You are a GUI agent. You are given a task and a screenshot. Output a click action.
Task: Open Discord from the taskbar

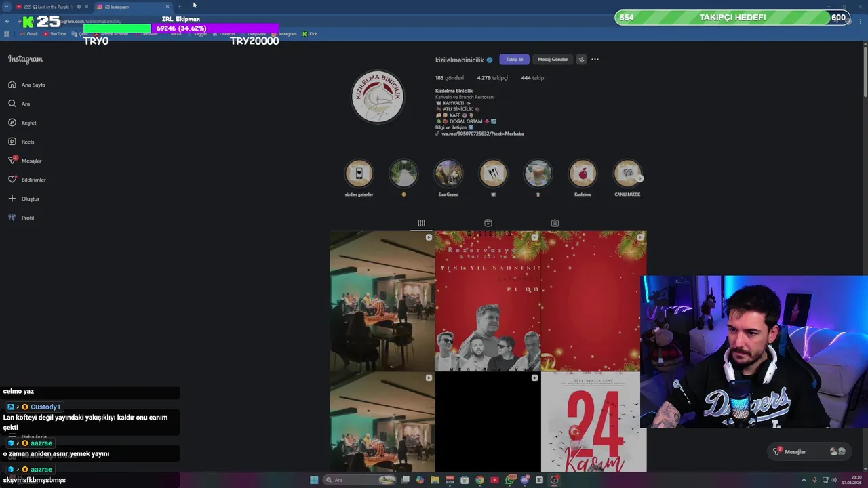pyautogui.click(x=524, y=480)
